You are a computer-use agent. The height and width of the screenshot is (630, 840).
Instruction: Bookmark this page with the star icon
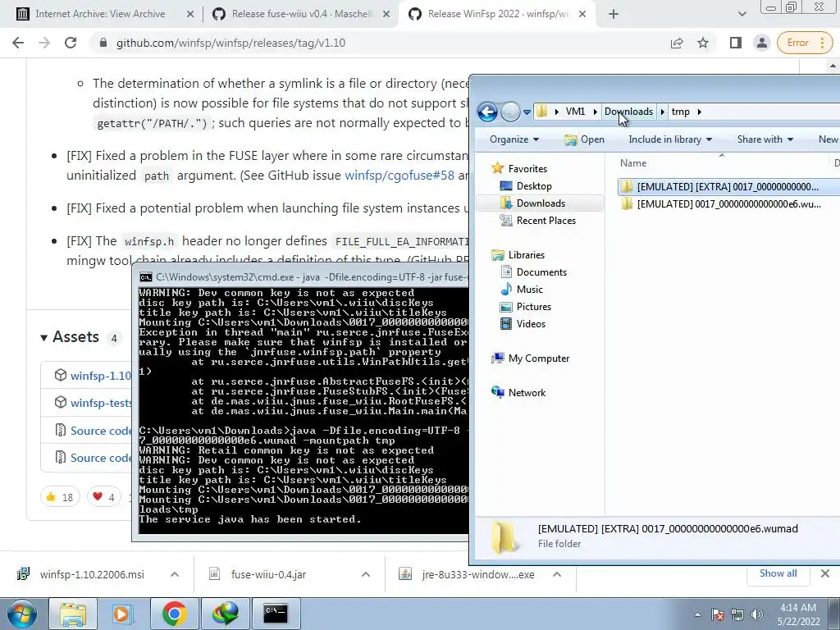click(x=703, y=43)
